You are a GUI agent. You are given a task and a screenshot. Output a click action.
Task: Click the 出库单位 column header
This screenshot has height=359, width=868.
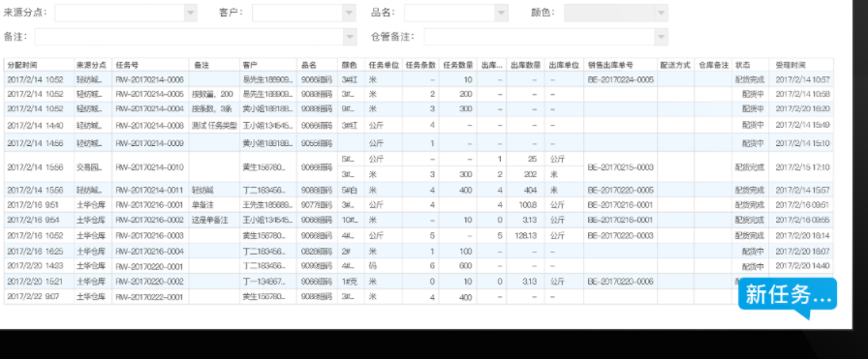point(564,65)
